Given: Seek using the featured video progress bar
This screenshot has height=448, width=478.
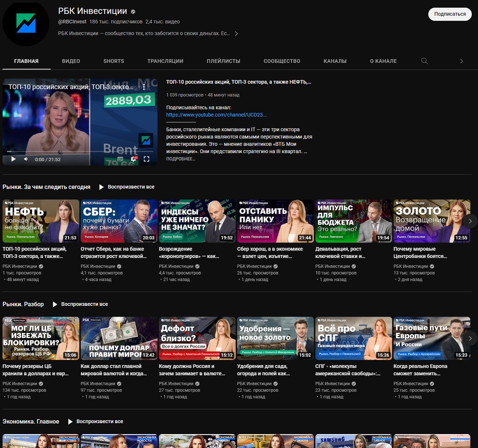Looking at the screenshot, I should point(73,151).
